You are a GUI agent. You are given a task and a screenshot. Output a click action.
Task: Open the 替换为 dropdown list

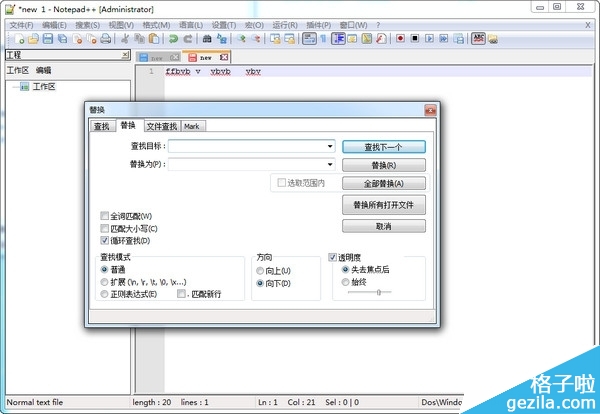(x=329, y=165)
